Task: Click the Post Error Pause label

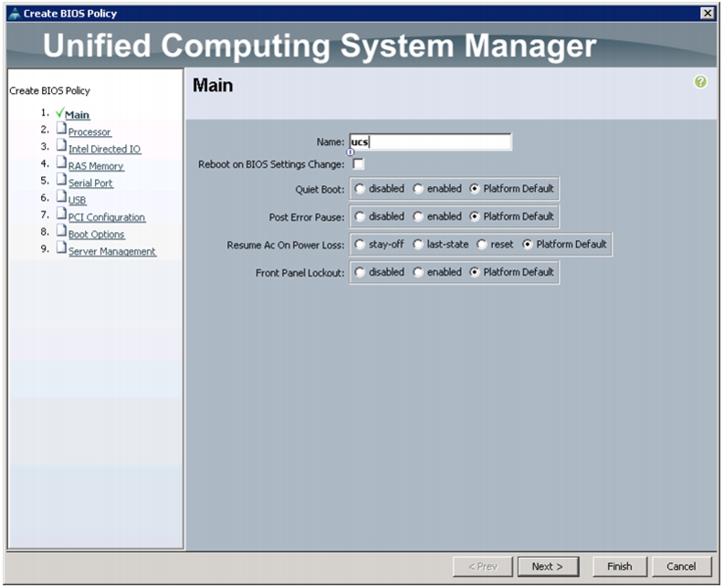Action: [x=307, y=217]
